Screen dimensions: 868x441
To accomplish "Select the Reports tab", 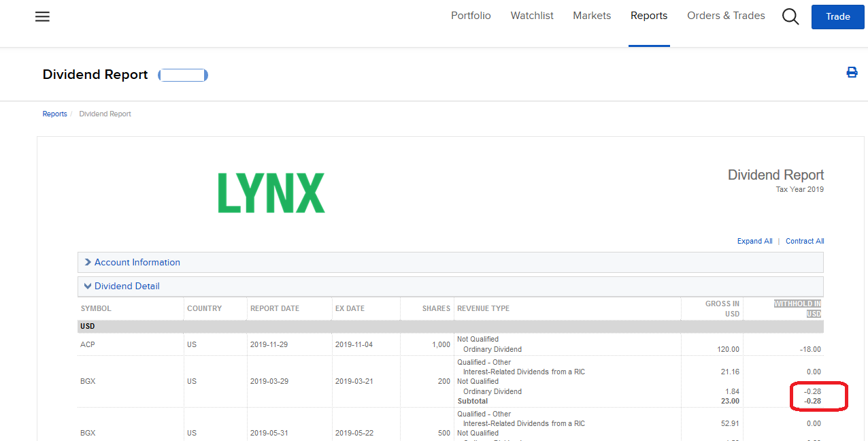I will coord(649,16).
